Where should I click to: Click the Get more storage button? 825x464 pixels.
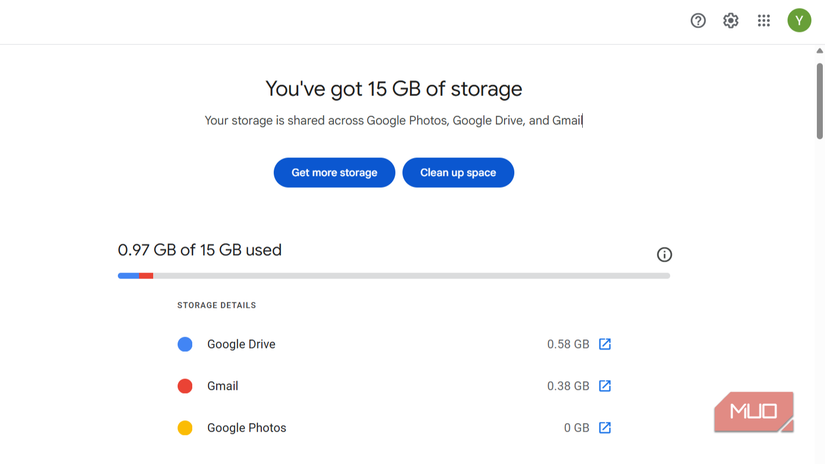pyautogui.click(x=334, y=173)
